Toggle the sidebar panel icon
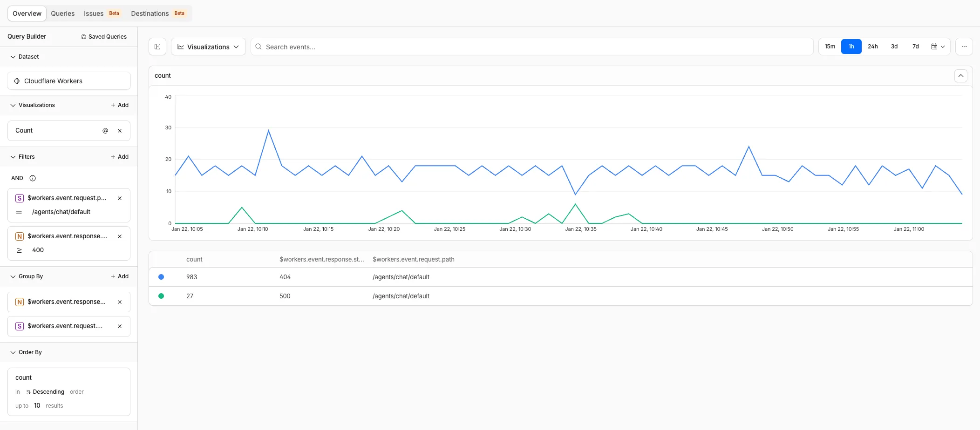This screenshot has width=980, height=430. click(x=157, y=47)
